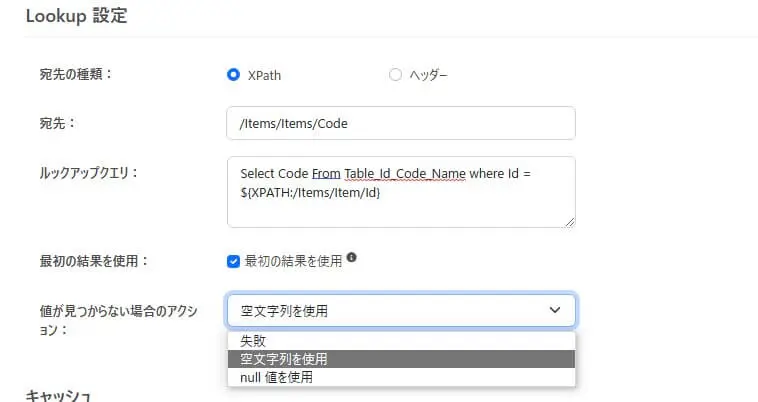Viewport: 758px width, 402px height.
Task: Uncheck the 最初の結果を使用 checkbox
Action: [234, 261]
